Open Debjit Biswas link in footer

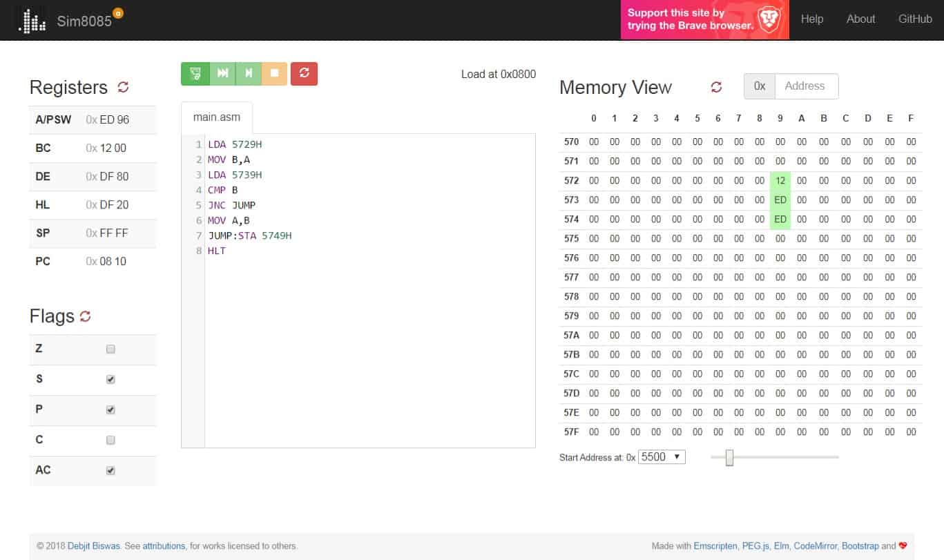pyautogui.click(x=95, y=545)
